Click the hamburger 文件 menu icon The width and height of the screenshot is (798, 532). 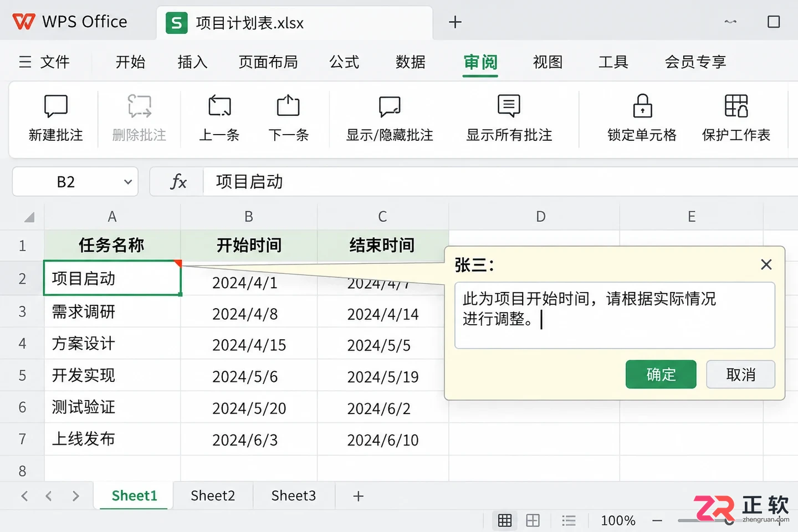pos(25,62)
